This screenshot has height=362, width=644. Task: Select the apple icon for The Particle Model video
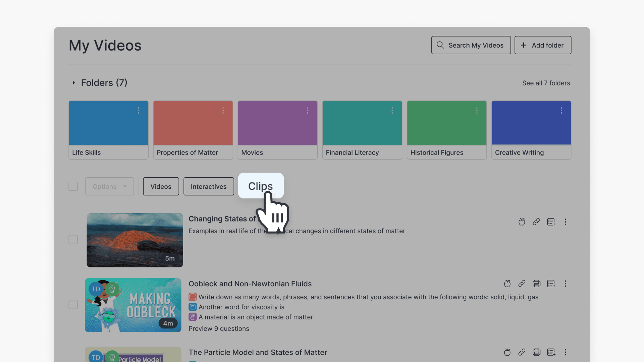507,352
